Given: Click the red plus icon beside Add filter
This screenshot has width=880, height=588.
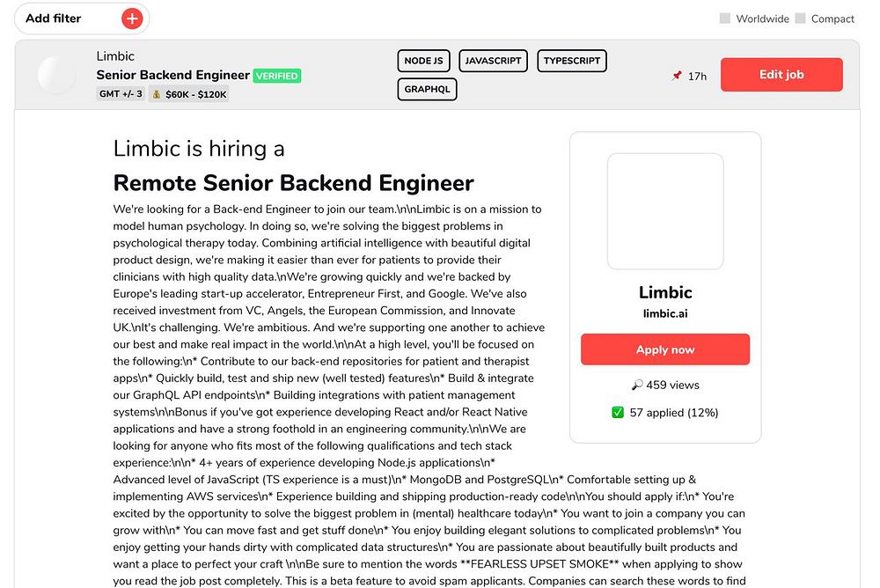Looking at the screenshot, I should (x=132, y=18).
